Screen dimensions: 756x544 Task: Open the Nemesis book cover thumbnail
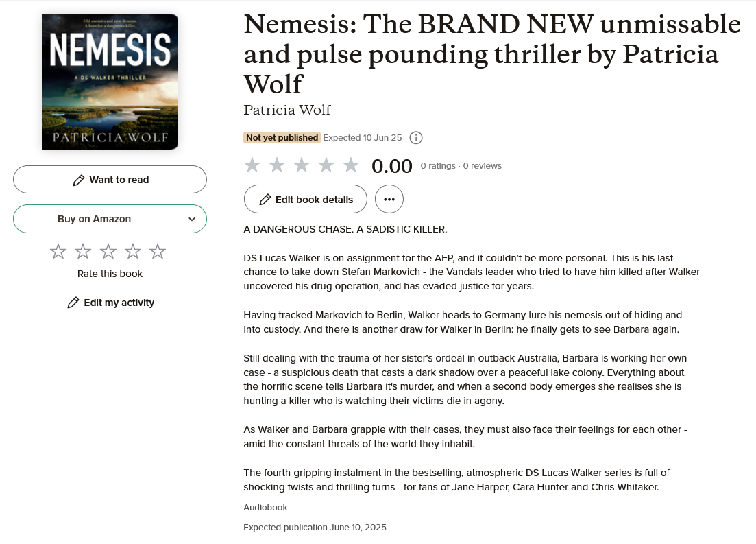tap(110, 81)
